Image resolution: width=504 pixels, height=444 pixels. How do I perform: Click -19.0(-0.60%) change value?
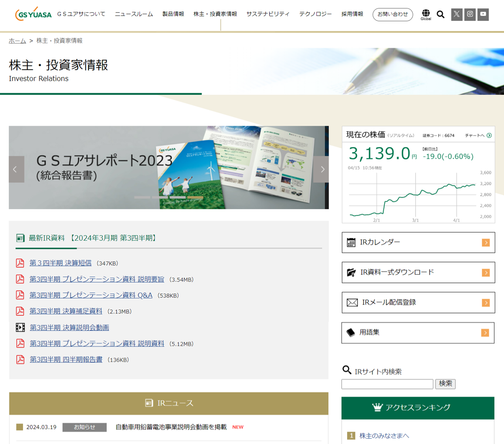point(448,156)
